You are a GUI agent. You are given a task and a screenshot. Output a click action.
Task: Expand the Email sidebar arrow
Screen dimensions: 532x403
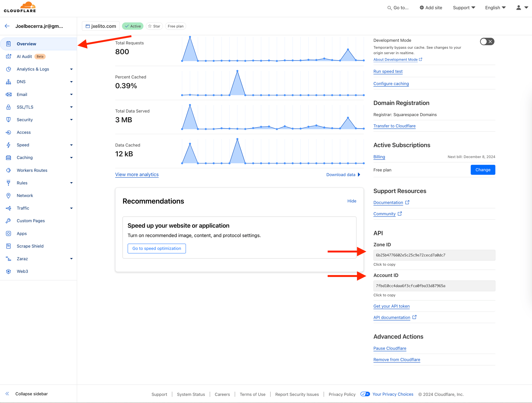point(71,94)
